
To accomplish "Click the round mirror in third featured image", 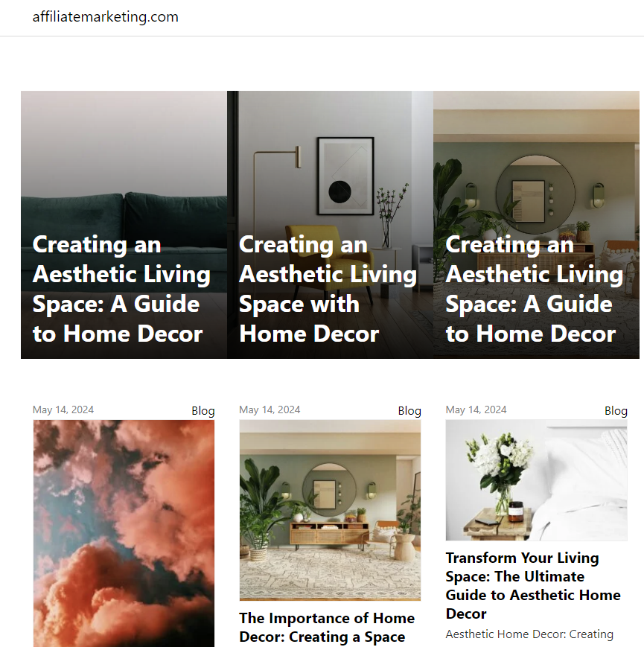I will [x=535, y=194].
